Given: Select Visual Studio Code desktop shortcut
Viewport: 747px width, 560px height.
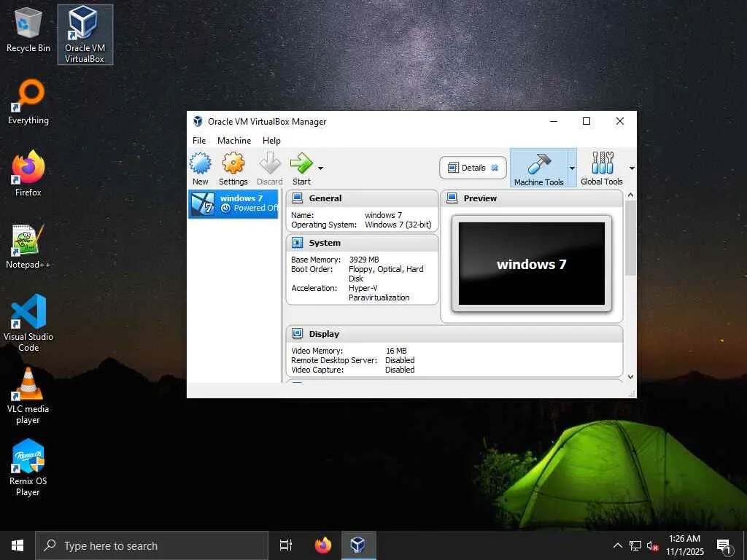Looking at the screenshot, I should 28,323.
